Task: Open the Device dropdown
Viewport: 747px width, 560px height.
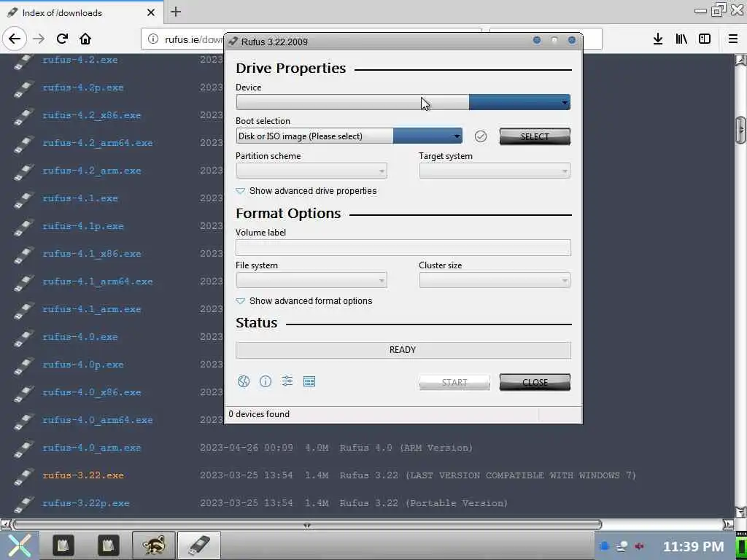Action: pyautogui.click(x=403, y=102)
